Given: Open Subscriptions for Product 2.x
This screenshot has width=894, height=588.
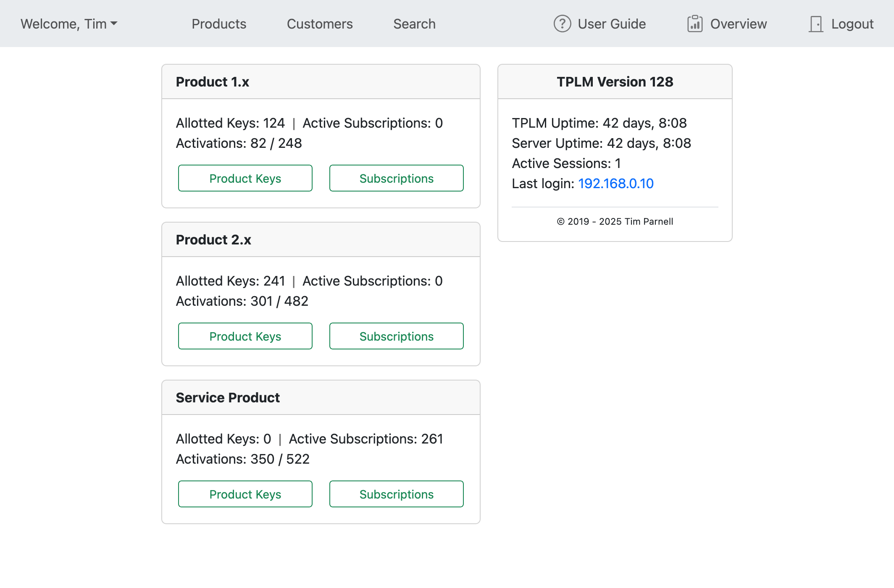Looking at the screenshot, I should [396, 336].
